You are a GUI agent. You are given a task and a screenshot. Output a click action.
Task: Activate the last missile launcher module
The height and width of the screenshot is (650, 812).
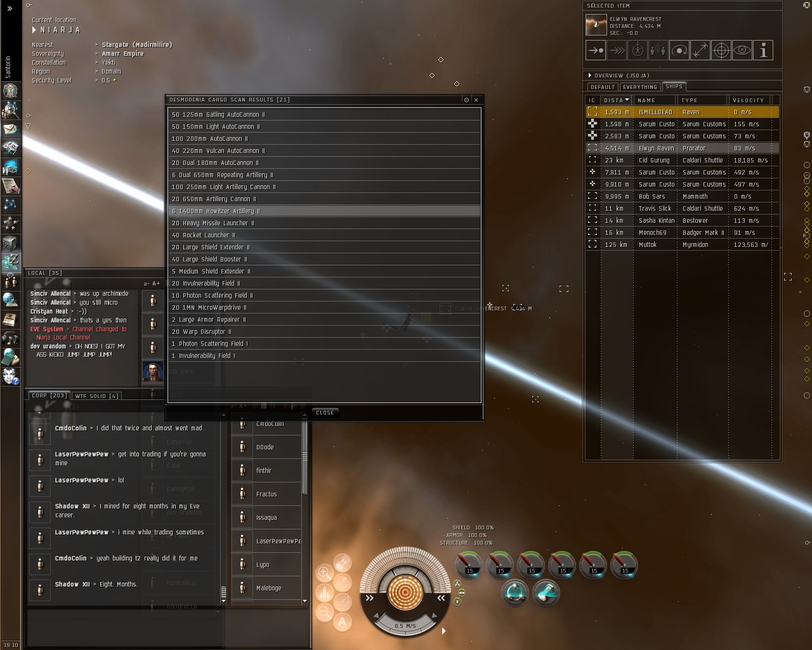click(625, 564)
